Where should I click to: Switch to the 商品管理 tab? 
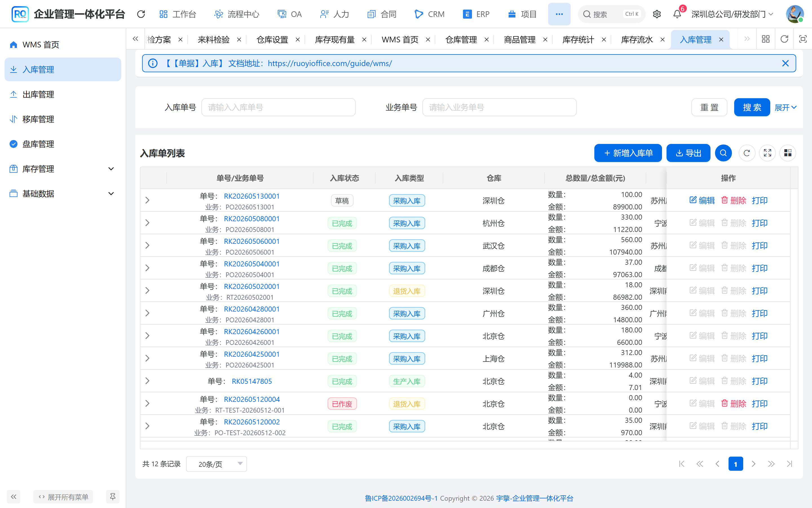(x=519, y=40)
